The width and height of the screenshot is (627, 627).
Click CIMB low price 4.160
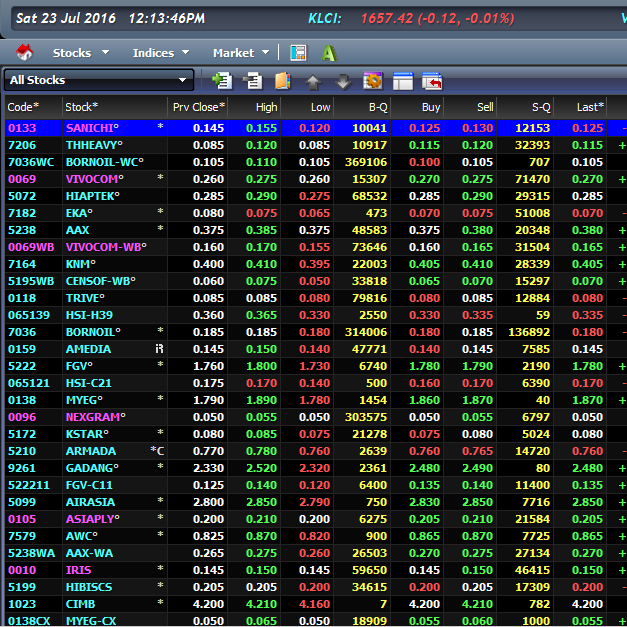coord(314,604)
